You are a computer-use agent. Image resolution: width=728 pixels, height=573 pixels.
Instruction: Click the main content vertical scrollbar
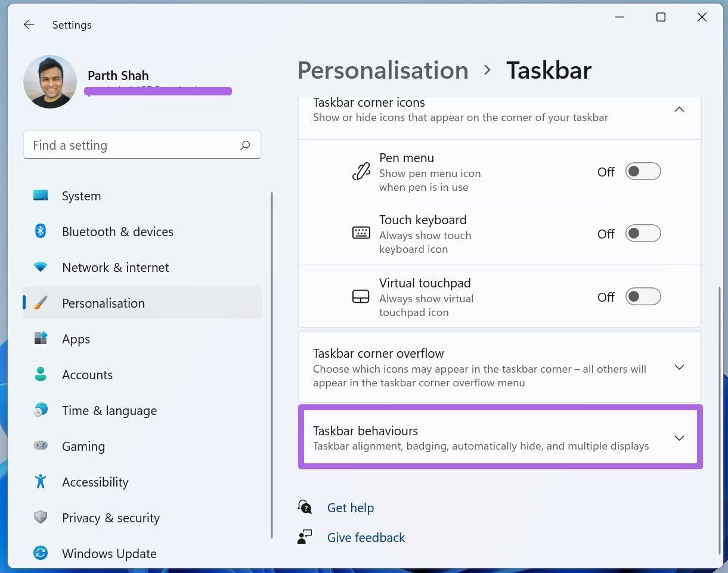tap(719, 420)
